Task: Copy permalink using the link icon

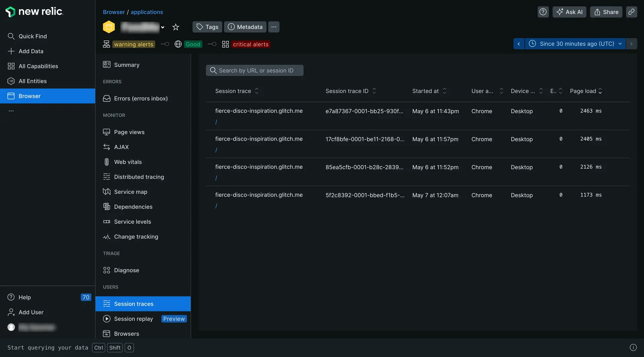Action: (x=631, y=12)
